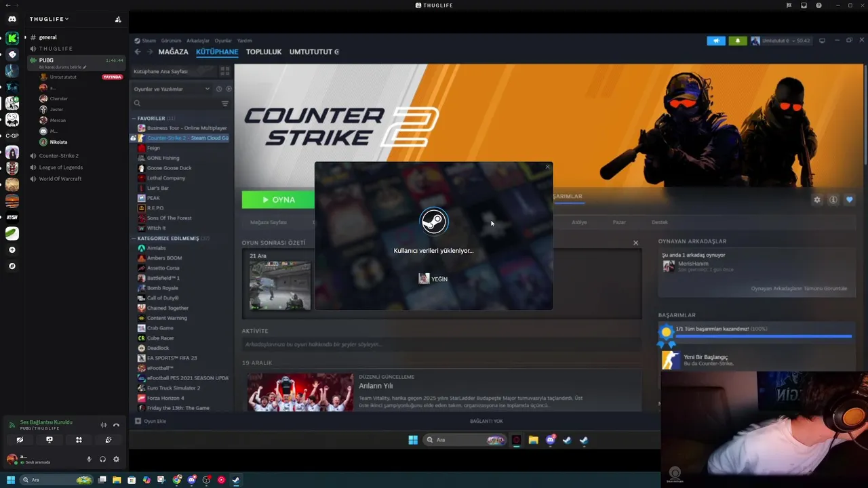Viewport: 868px width, 488px height.
Task: Mute the Discord microphone
Action: (x=89, y=459)
